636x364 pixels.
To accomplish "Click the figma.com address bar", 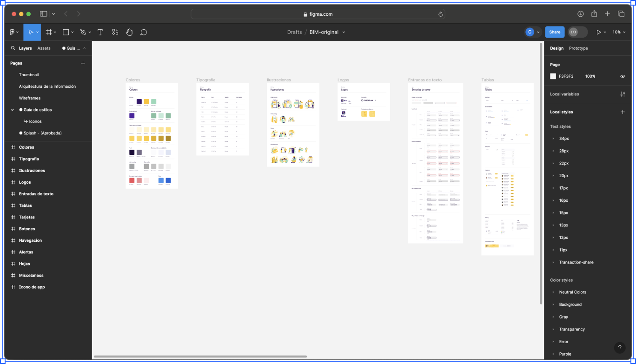I will click(x=318, y=14).
